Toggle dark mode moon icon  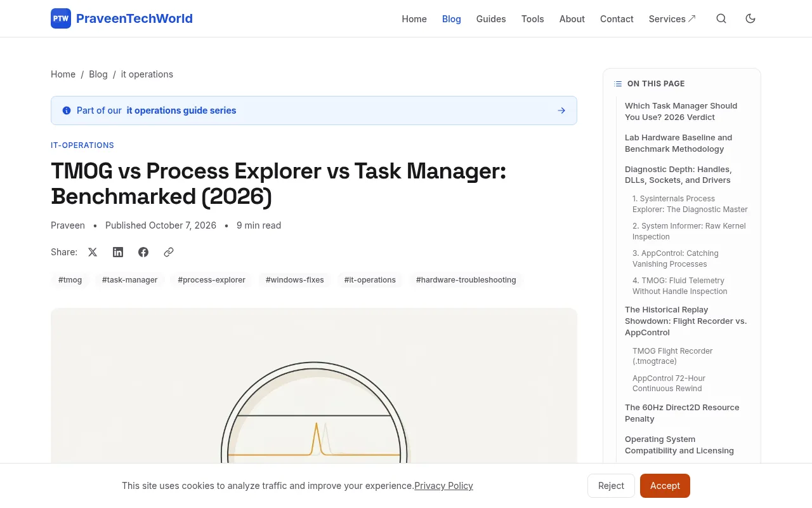pos(750,18)
